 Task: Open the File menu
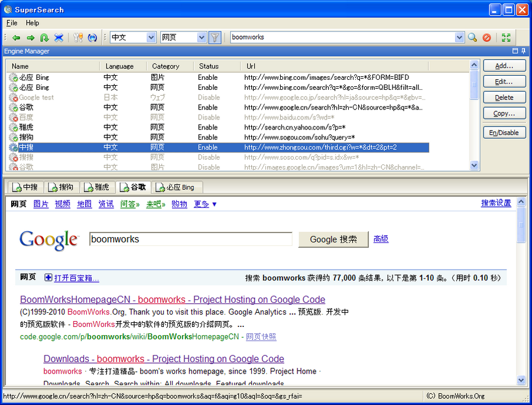[x=12, y=23]
